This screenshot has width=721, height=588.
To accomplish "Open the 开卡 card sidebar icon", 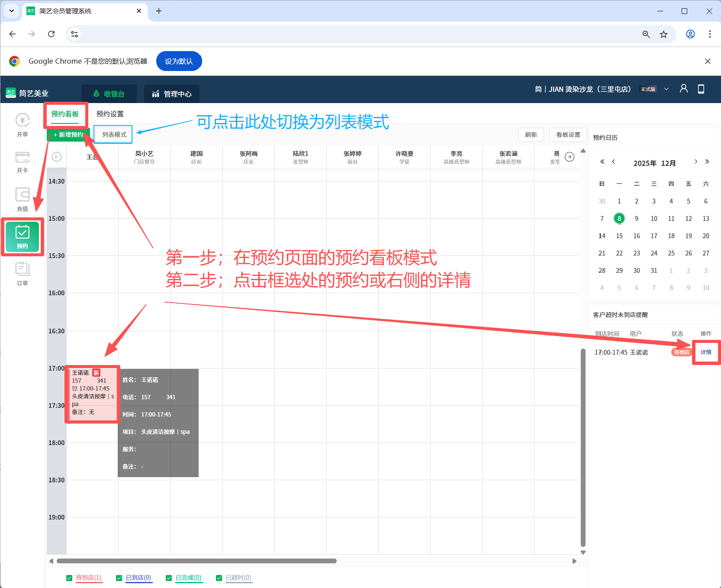I will coord(23,162).
